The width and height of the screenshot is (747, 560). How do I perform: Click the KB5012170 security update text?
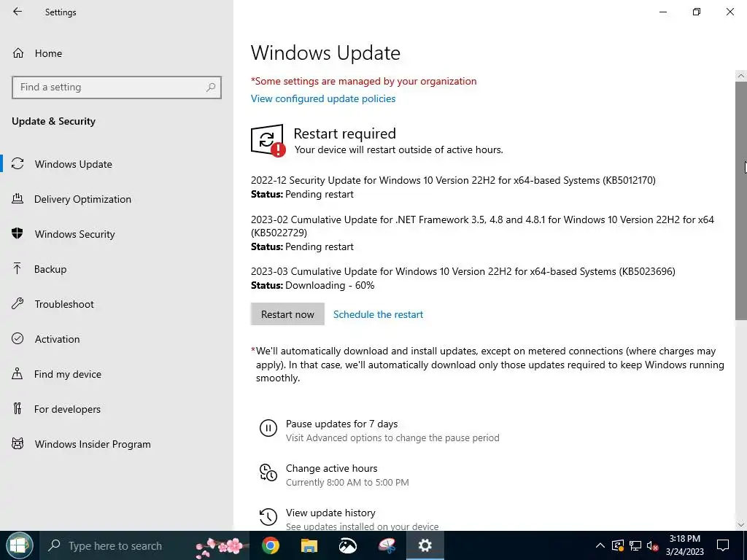[x=453, y=181]
